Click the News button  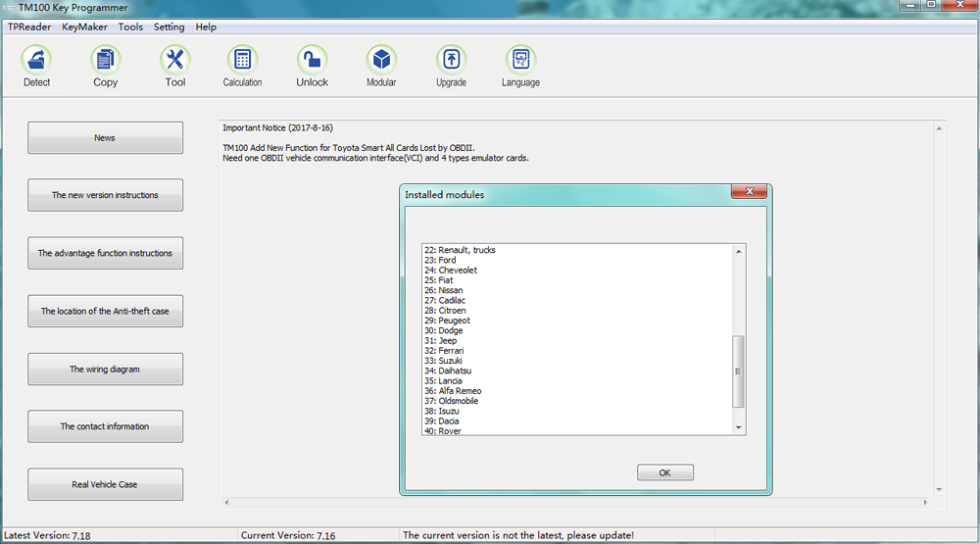coord(105,137)
